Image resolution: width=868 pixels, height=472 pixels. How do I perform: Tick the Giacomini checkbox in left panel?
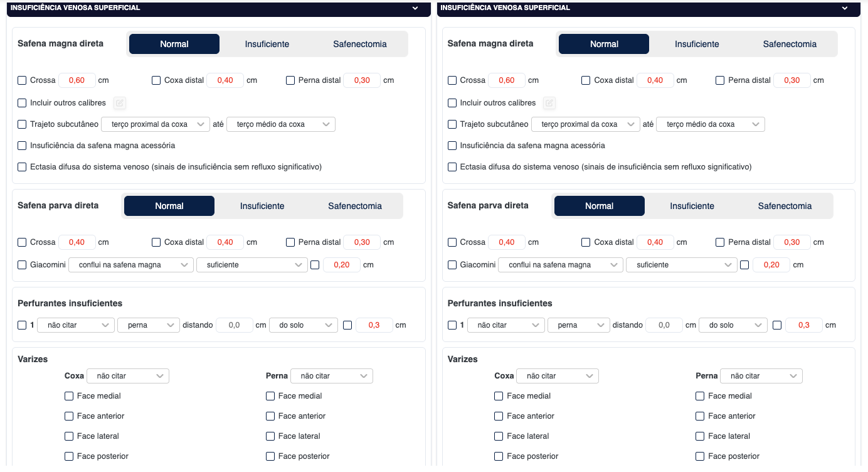22,265
